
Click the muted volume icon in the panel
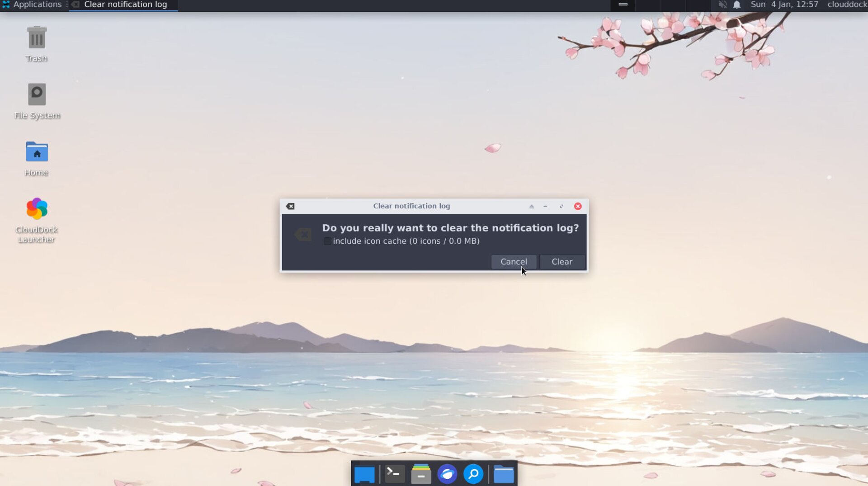click(722, 5)
